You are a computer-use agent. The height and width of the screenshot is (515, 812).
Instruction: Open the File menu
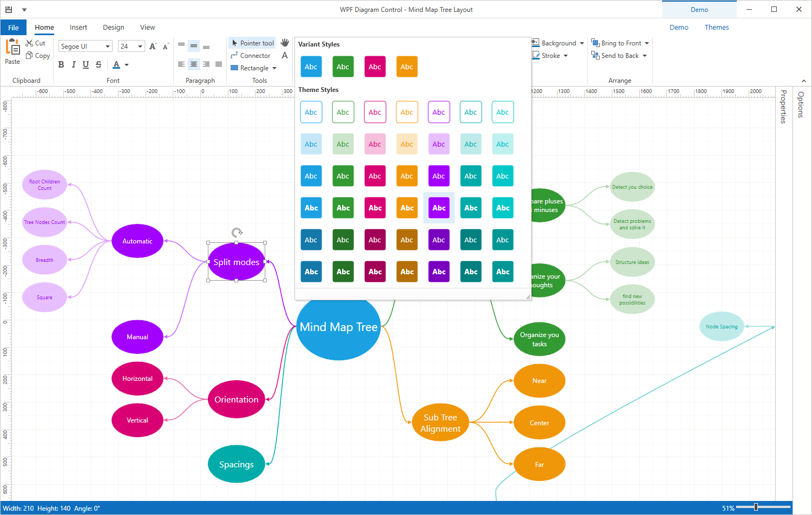(x=13, y=27)
